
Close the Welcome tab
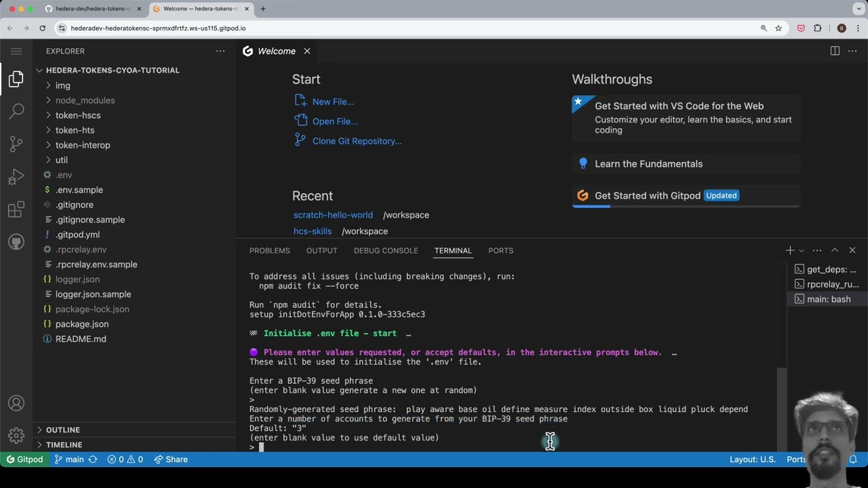pyautogui.click(x=307, y=51)
